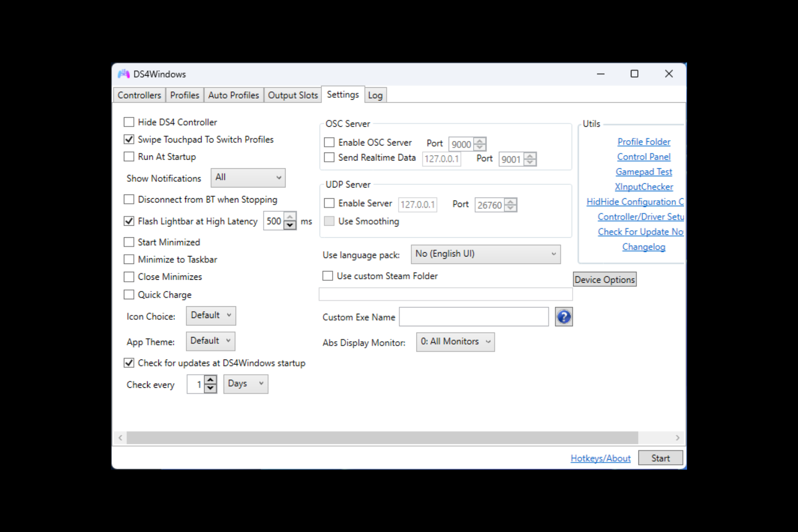Image resolution: width=798 pixels, height=532 pixels.
Task: Toggle Disconnect from BT when Stopping
Action: click(x=129, y=199)
